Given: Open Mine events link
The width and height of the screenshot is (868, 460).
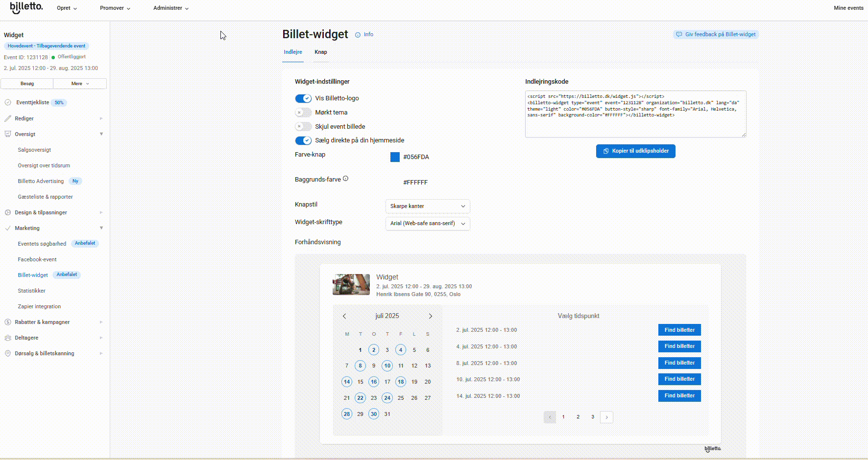Looking at the screenshot, I should (848, 8).
